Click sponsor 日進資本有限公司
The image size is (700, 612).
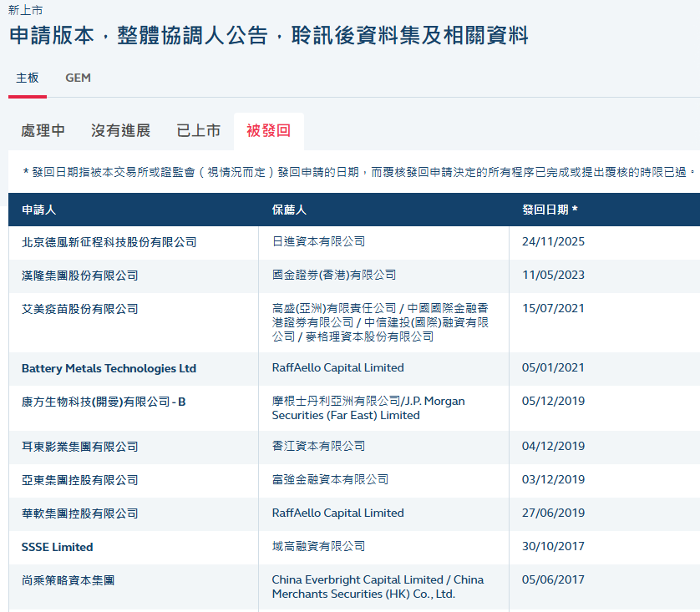(x=319, y=241)
